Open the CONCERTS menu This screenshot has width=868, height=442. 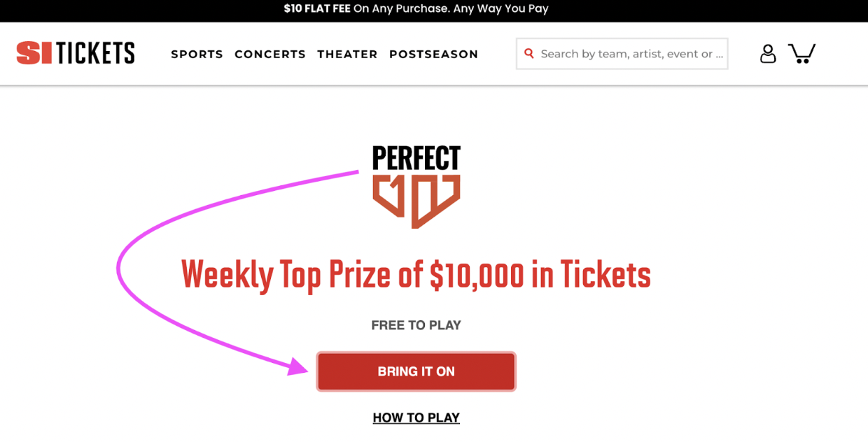pyautogui.click(x=270, y=54)
